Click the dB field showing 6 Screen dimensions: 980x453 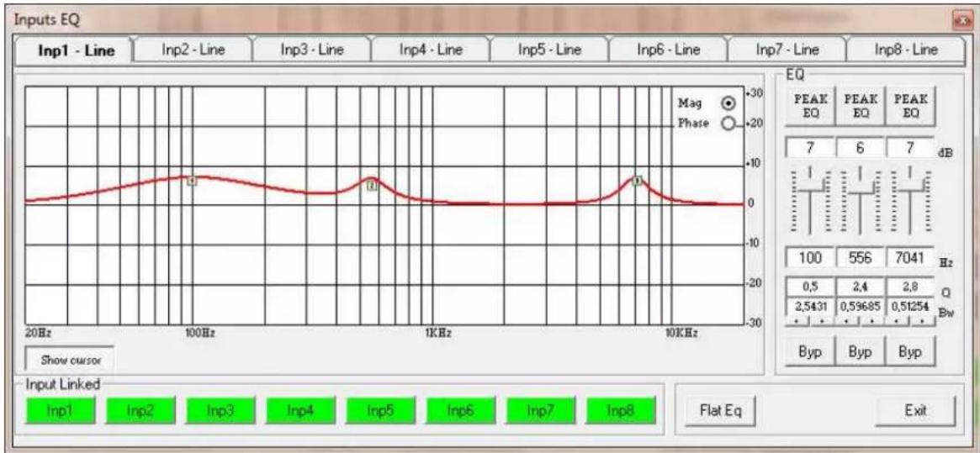click(x=860, y=146)
